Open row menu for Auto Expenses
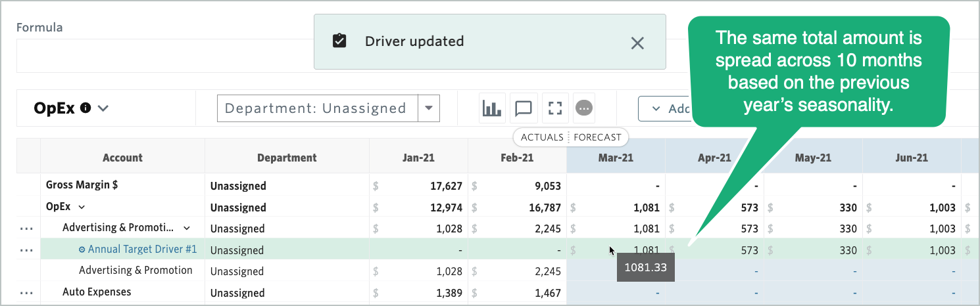 pyautogui.click(x=27, y=293)
